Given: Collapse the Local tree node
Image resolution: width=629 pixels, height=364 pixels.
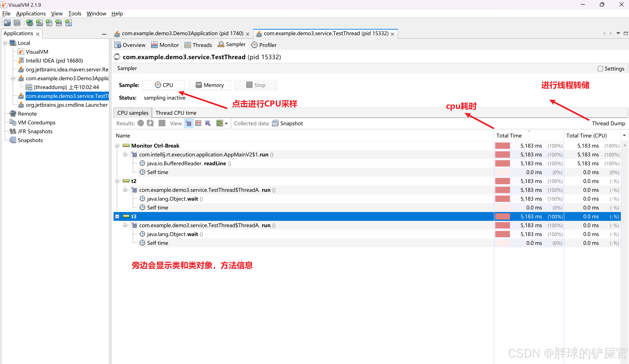Looking at the screenshot, I should 5,43.
